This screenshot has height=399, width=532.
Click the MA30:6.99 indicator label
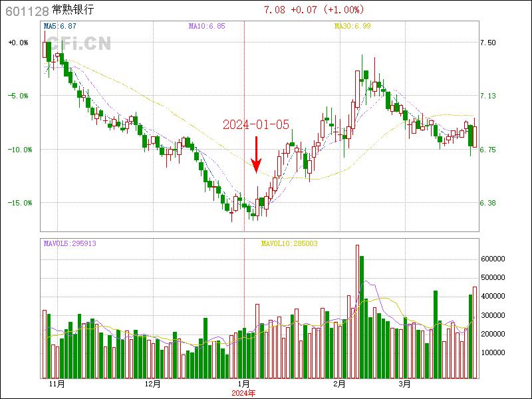tap(352, 26)
